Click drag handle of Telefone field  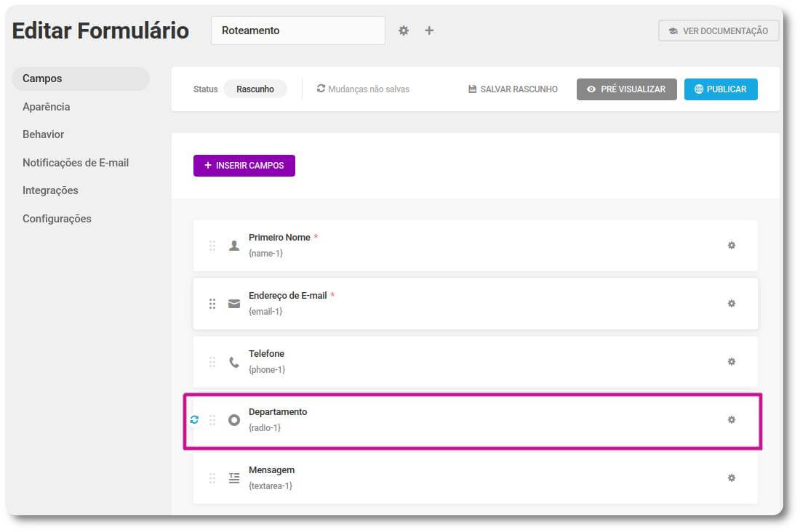point(212,362)
